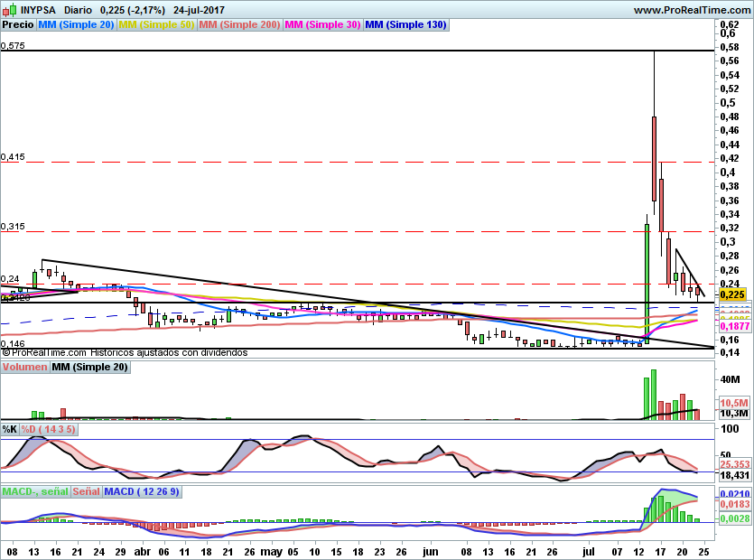Open the volume panel's MM (Simple 20) label
754x560 pixels.
point(90,367)
